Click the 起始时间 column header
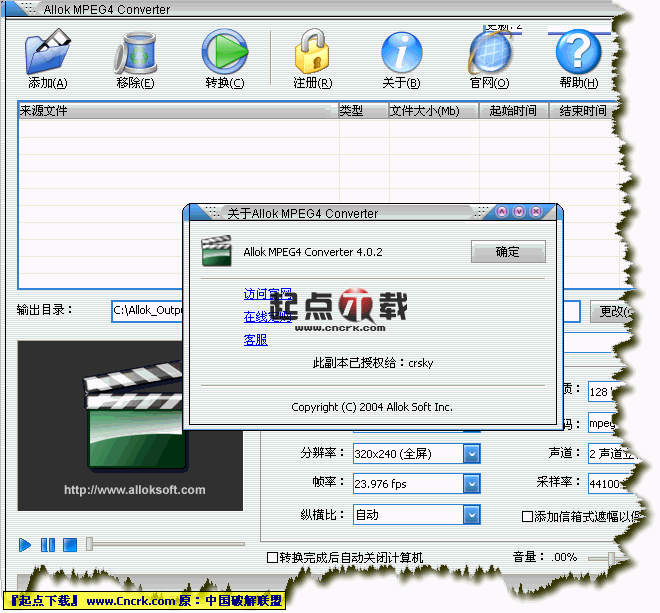Screen dimensions: 660x613 [x=514, y=111]
